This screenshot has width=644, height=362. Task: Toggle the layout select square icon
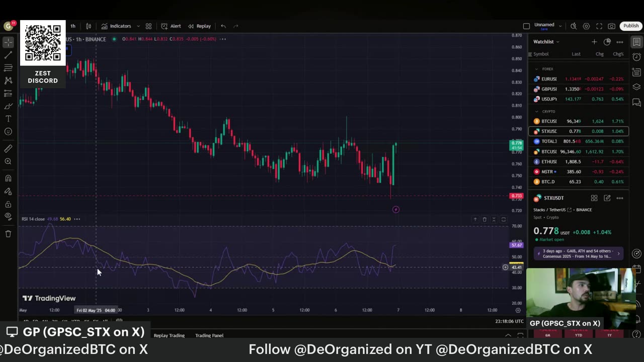coord(526,26)
